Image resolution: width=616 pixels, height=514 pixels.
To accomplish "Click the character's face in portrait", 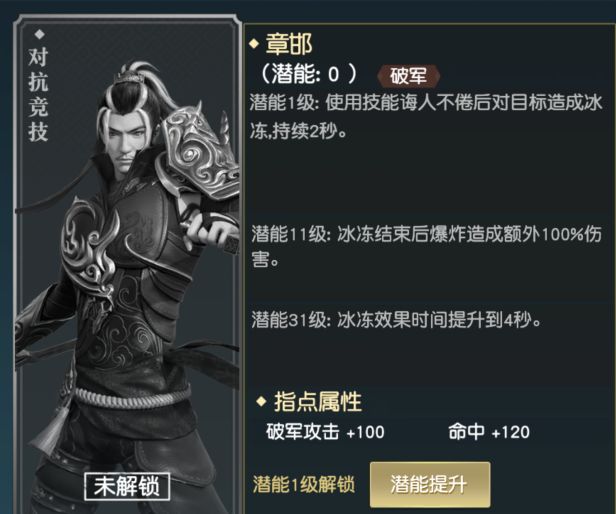I will 125,140.
